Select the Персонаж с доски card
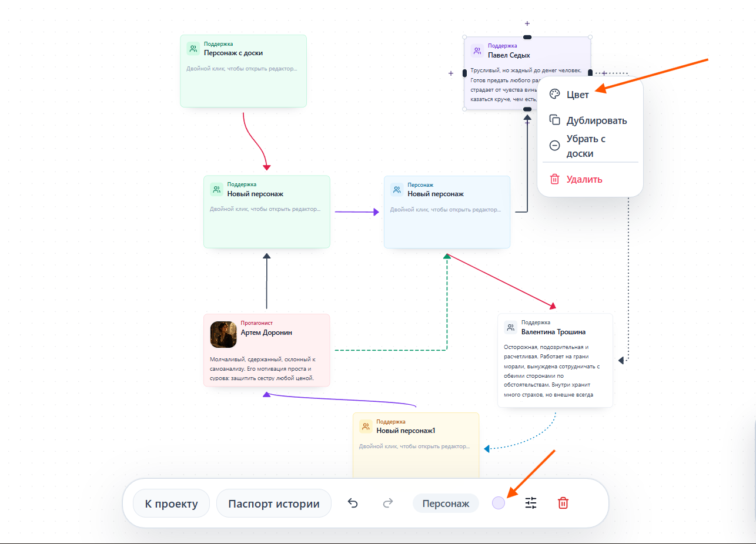 [243, 71]
